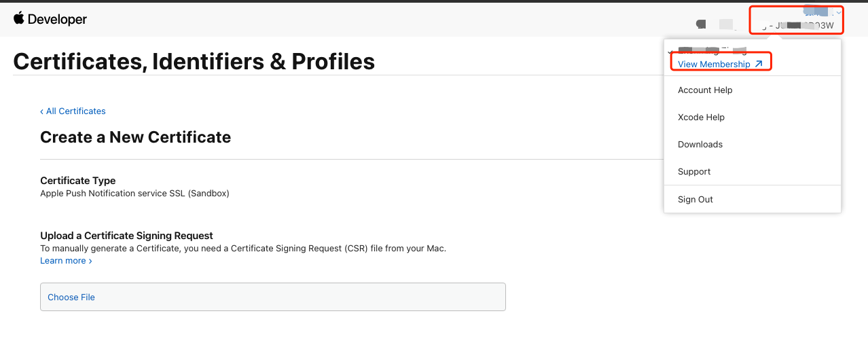The image size is (868, 358).
Task: Click Choose File to upload CSR
Action: 71,297
